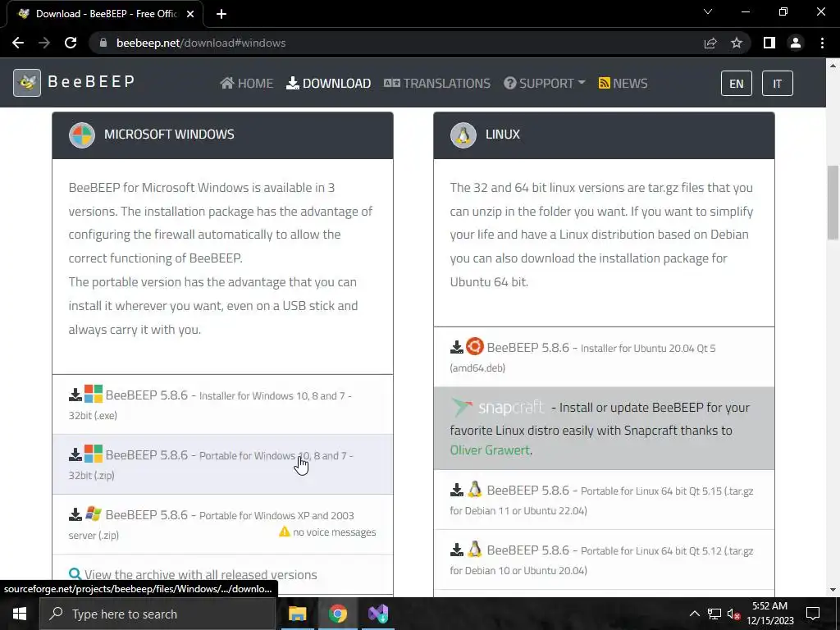Click the scrollbar up arrow
The width and height of the screenshot is (840, 630).
pyautogui.click(x=833, y=66)
